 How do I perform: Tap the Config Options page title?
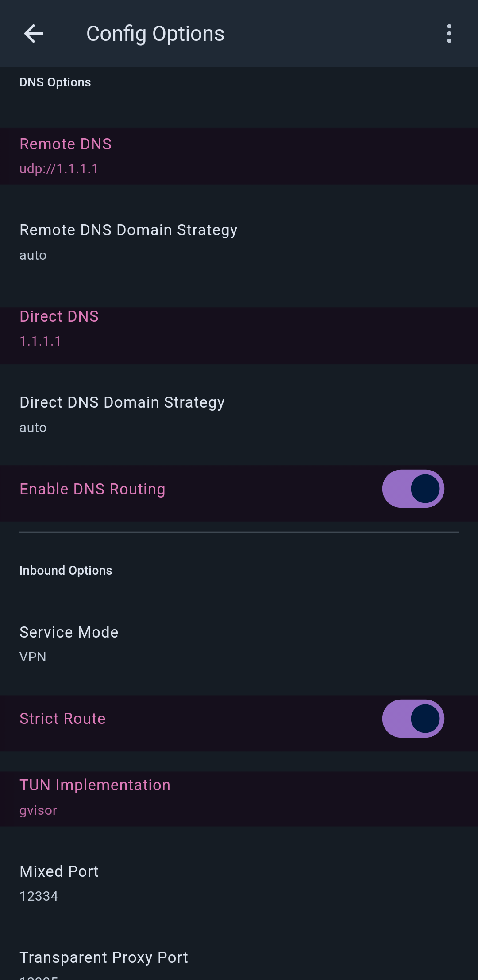[155, 34]
